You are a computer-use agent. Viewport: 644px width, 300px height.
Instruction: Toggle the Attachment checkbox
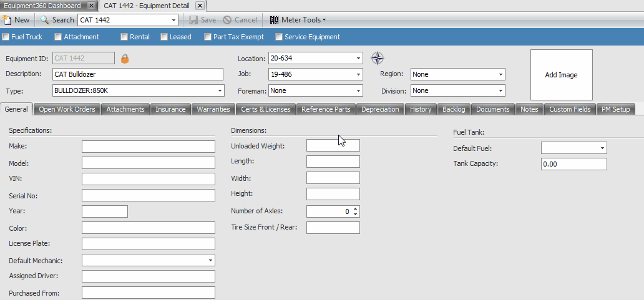(58, 37)
